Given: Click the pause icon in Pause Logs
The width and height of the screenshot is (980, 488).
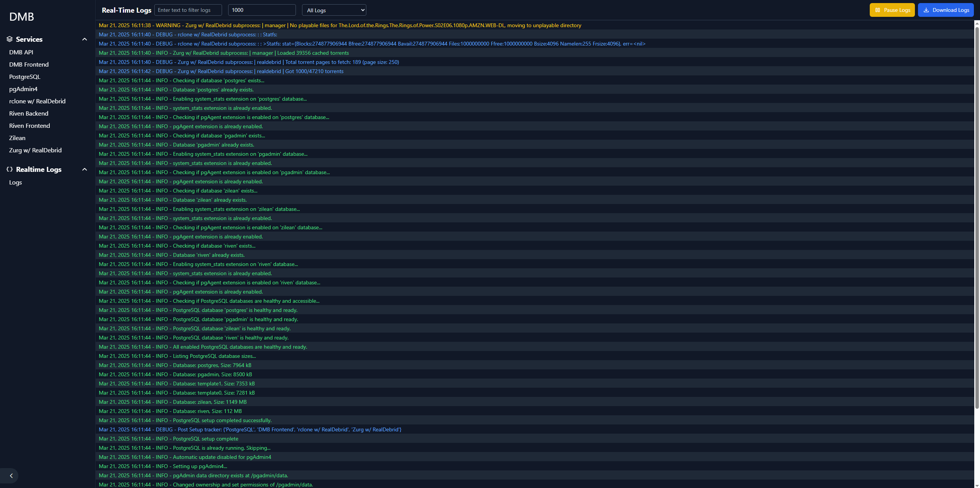Looking at the screenshot, I should [x=878, y=10].
